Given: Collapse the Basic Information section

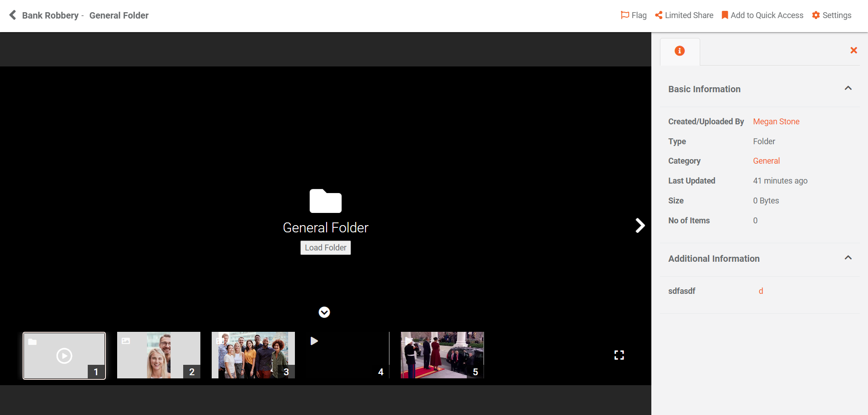Looking at the screenshot, I should [848, 89].
